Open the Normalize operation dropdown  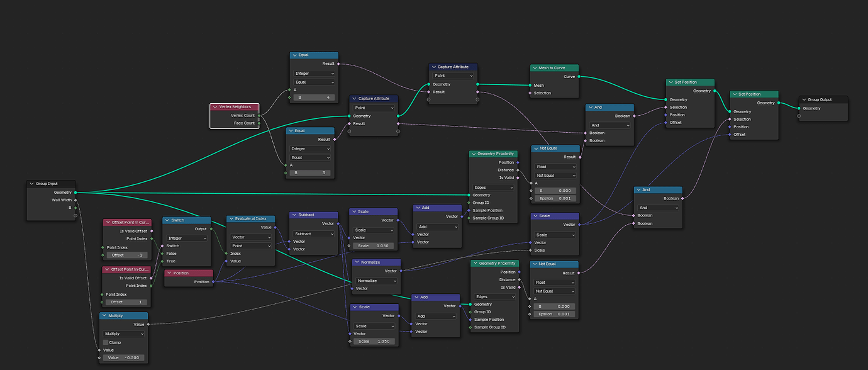[x=377, y=281]
